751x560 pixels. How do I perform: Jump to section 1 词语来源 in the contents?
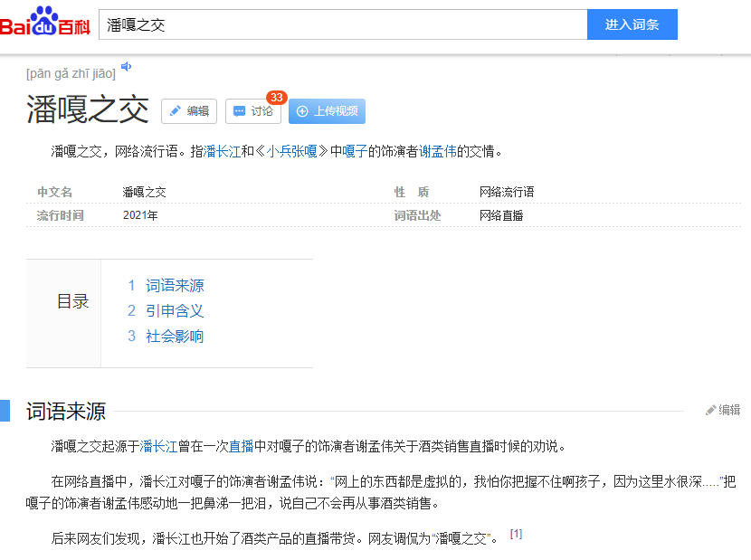tap(175, 286)
